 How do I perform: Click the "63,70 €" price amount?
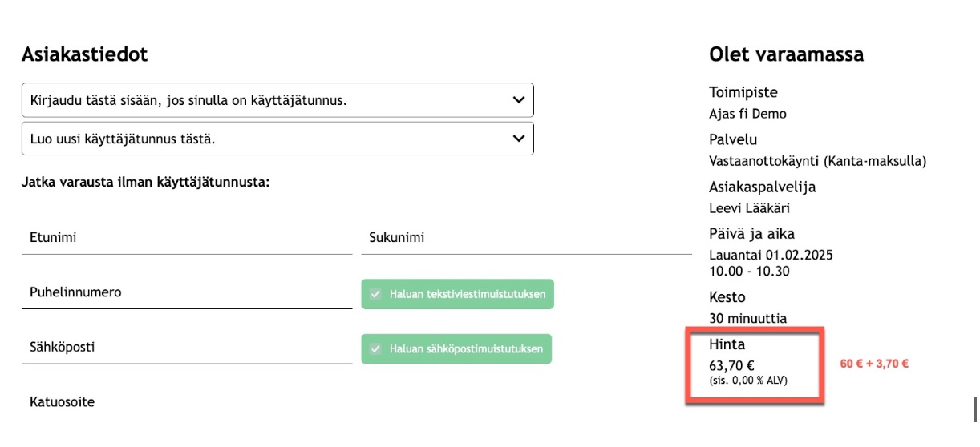[731, 364]
